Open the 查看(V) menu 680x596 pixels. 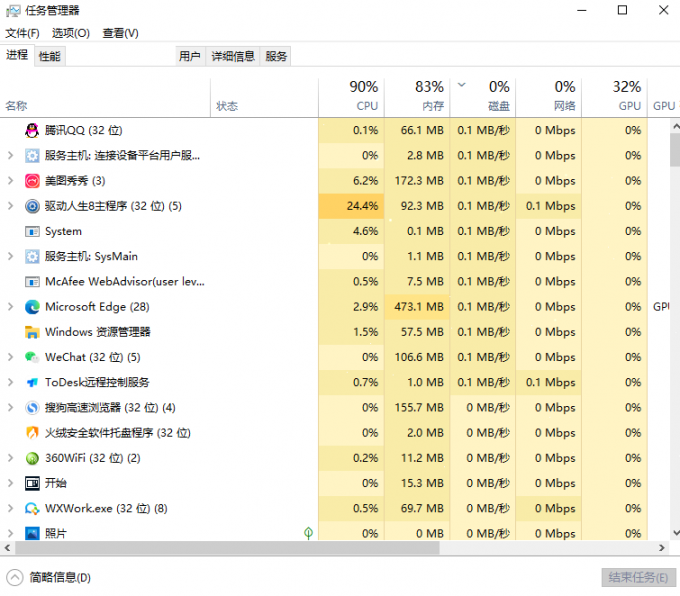[120, 33]
